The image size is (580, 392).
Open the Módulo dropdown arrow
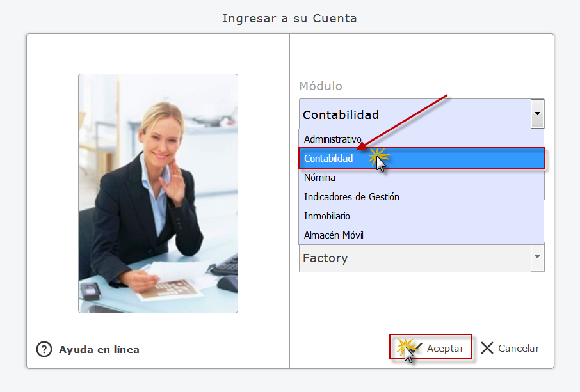(537, 114)
